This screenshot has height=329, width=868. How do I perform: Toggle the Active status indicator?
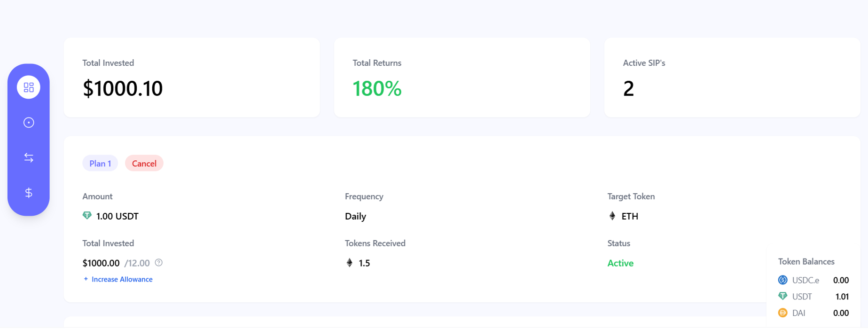point(620,263)
